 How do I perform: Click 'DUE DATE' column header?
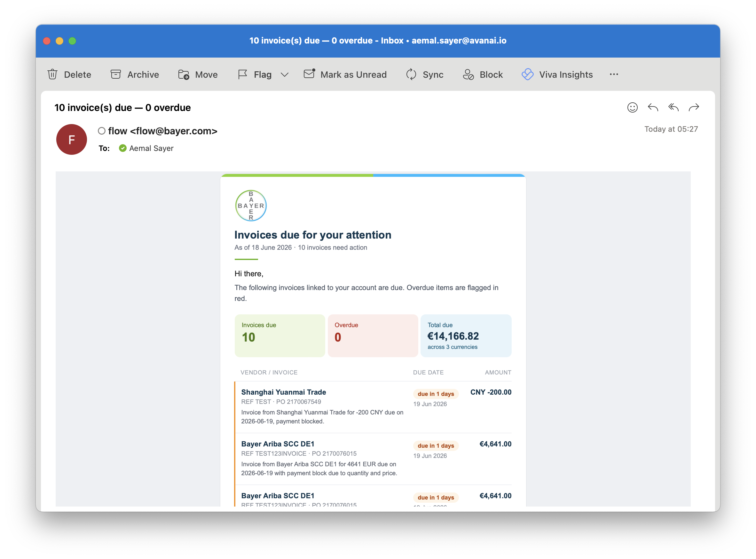429,372
